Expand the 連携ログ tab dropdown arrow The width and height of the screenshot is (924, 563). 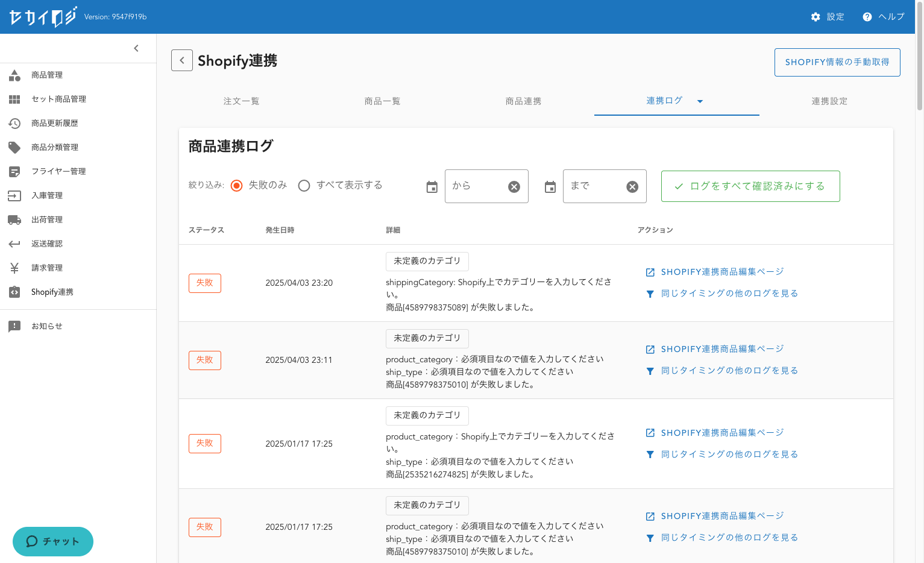(x=700, y=101)
